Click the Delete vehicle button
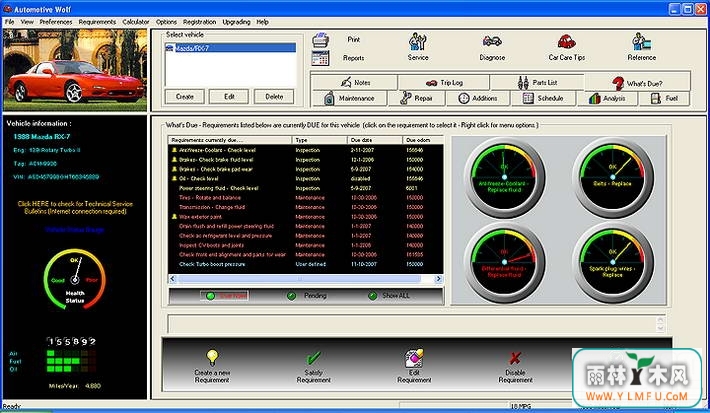 tap(274, 96)
